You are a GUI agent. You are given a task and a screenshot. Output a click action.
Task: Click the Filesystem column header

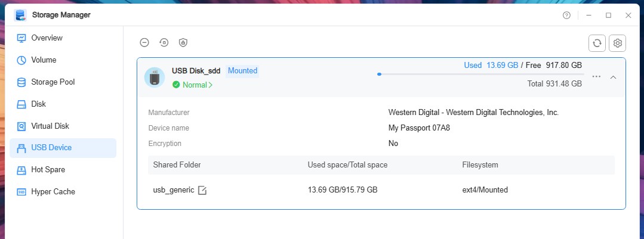[480, 165]
